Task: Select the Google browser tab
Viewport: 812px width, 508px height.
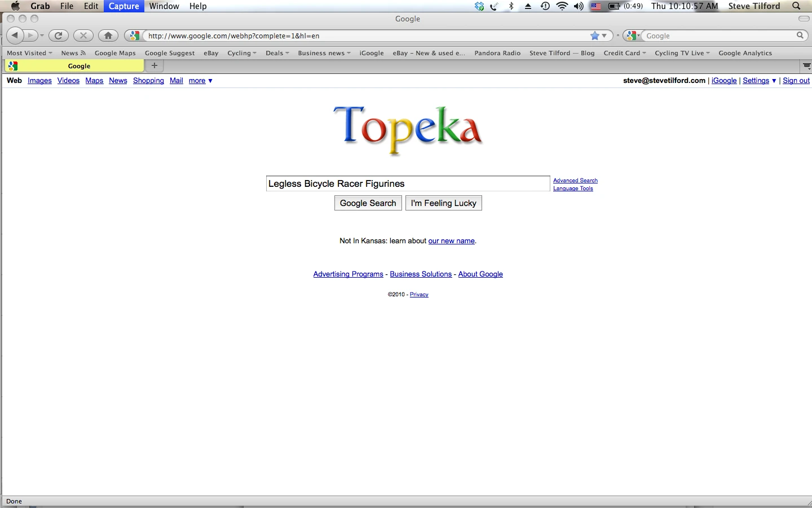Action: click(x=79, y=66)
